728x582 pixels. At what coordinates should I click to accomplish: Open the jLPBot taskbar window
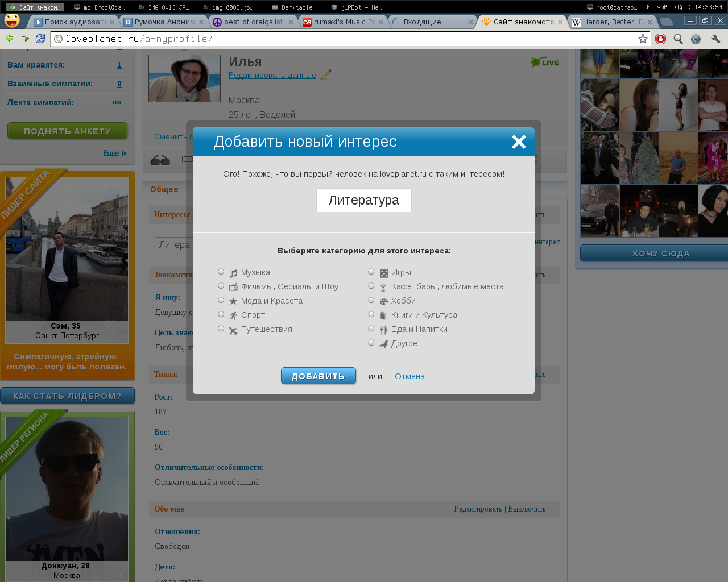pos(357,7)
